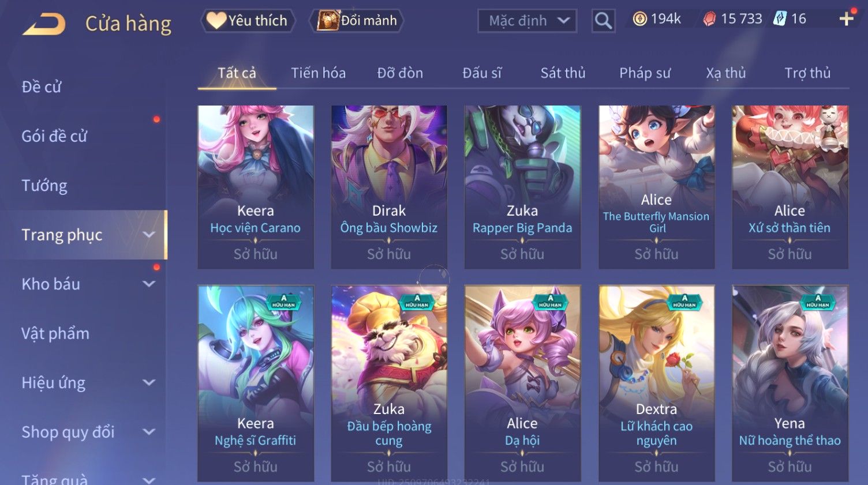
Task: Open Yêu thích favorites heart button
Action: coord(248,21)
